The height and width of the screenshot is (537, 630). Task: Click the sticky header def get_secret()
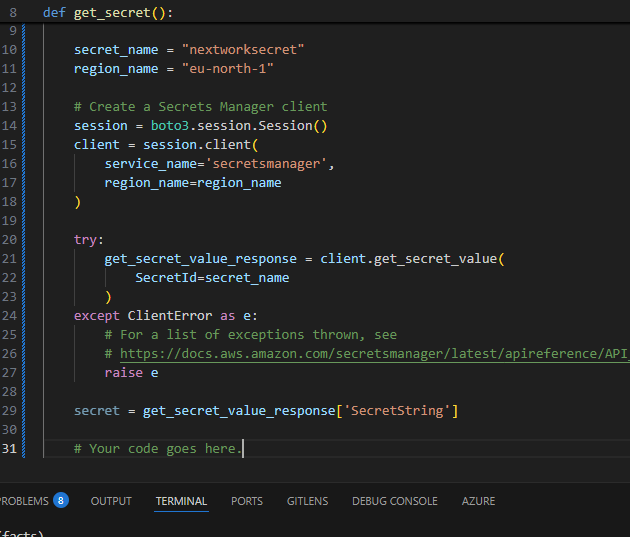[x=108, y=13]
